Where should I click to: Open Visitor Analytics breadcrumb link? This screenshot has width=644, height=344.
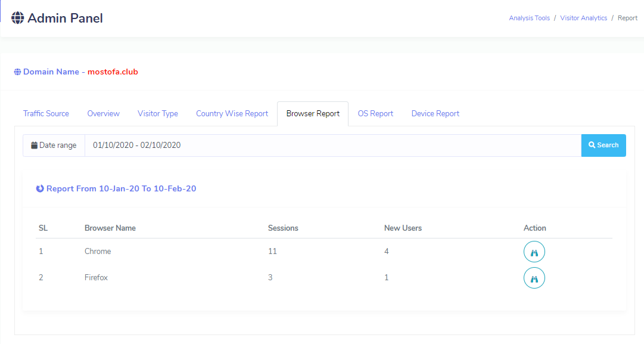(x=583, y=18)
